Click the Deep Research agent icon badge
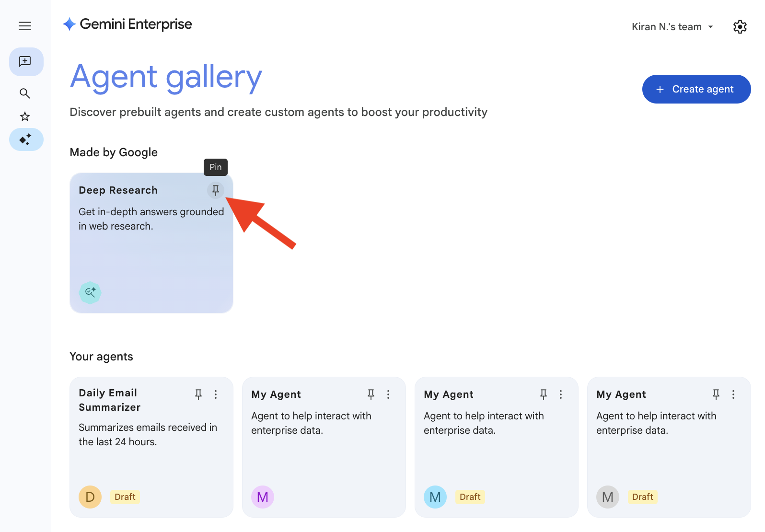The height and width of the screenshot is (532, 765). point(90,292)
